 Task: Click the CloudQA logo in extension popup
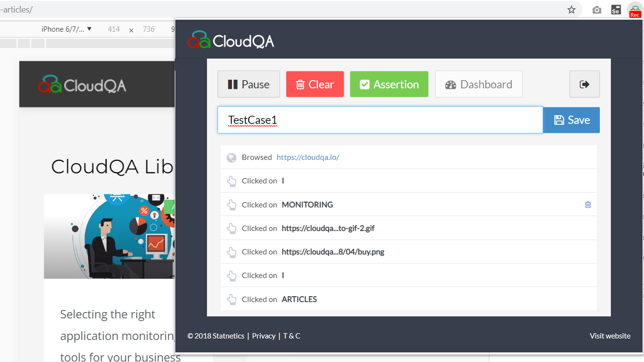[231, 40]
